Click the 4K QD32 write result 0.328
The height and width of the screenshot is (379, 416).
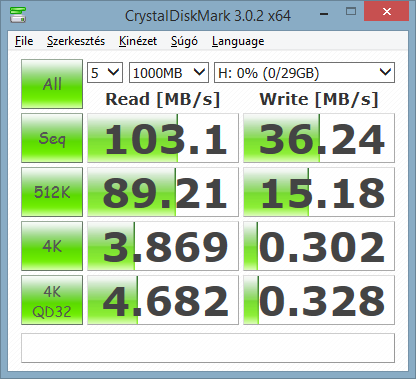(x=319, y=300)
